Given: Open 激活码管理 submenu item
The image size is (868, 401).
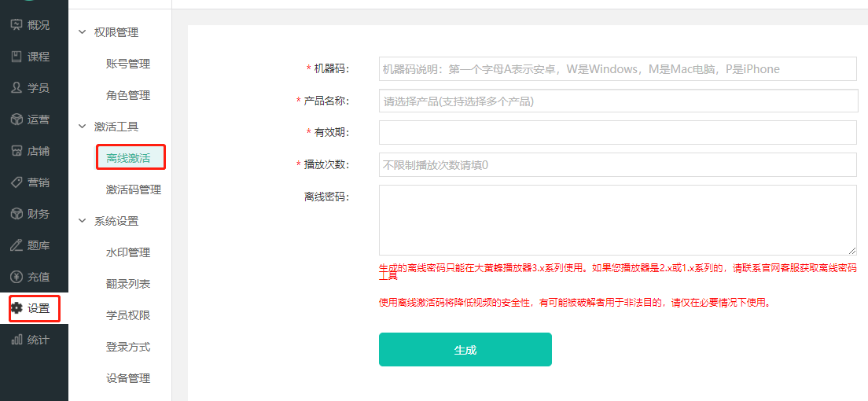Looking at the screenshot, I should pos(134,189).
